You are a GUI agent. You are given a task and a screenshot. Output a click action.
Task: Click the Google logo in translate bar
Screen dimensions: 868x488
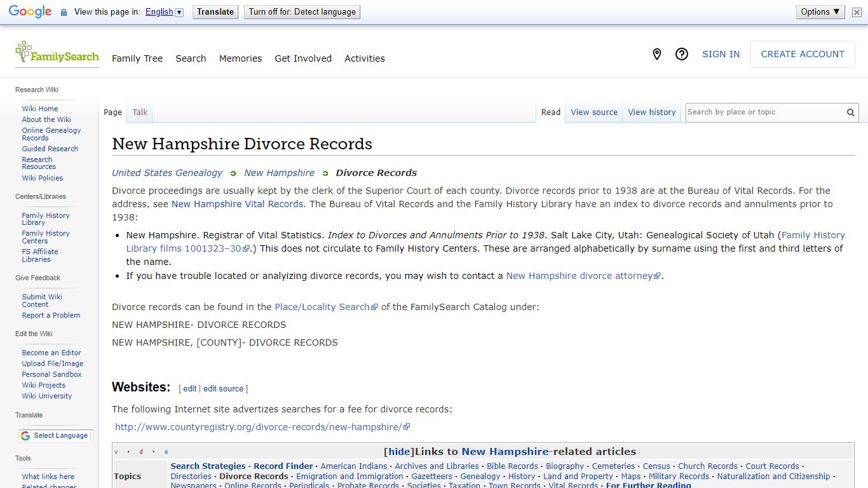point(30,12)
